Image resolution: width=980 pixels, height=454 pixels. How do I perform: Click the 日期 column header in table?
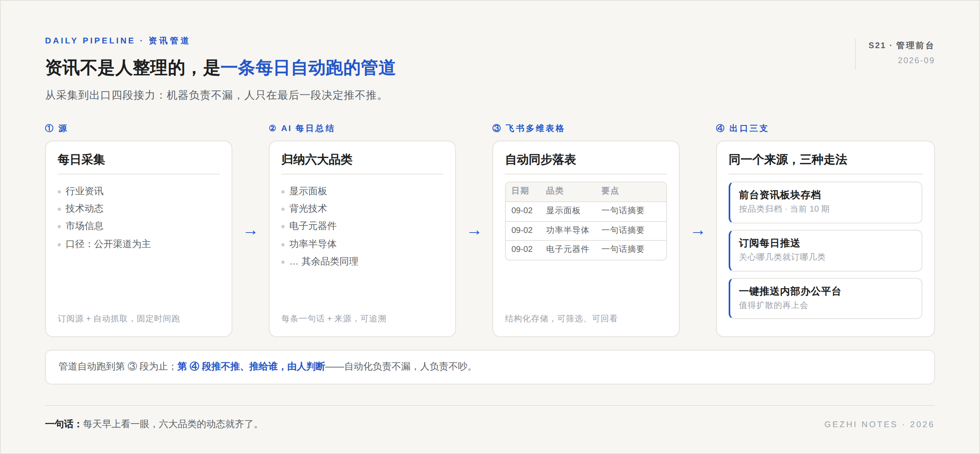click(x=520, y=191)
